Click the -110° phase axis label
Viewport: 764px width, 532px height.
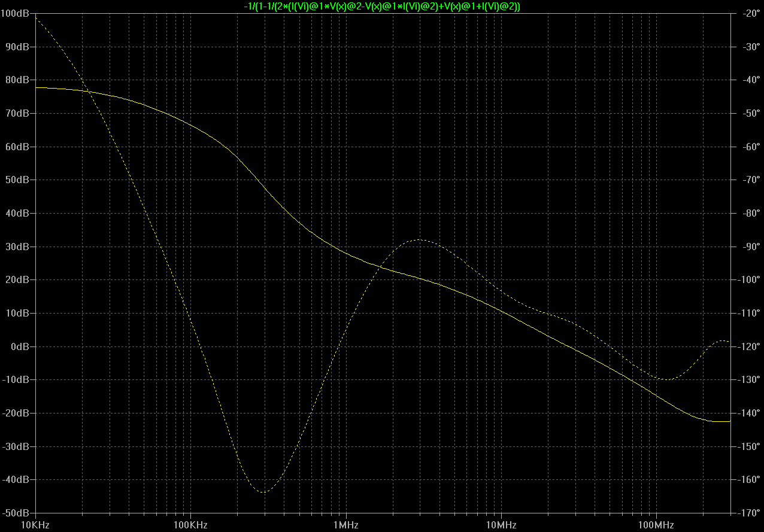point(749,313)
